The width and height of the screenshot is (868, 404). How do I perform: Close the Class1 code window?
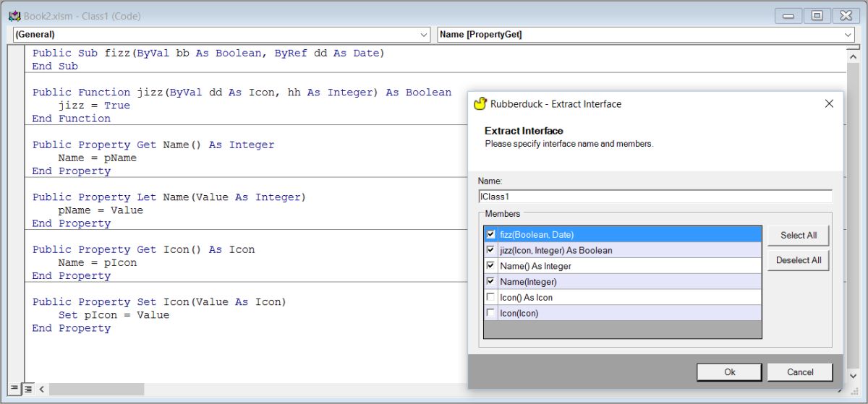coord(845,15)
